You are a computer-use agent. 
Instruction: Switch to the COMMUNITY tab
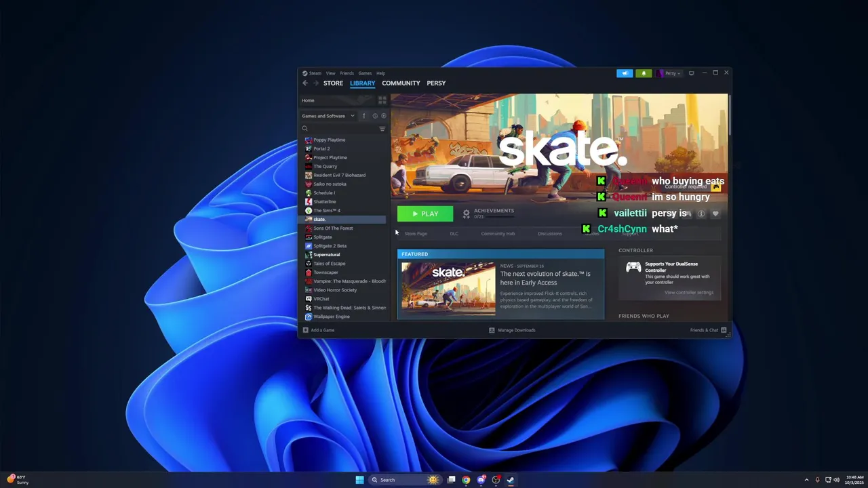(401, 83)
